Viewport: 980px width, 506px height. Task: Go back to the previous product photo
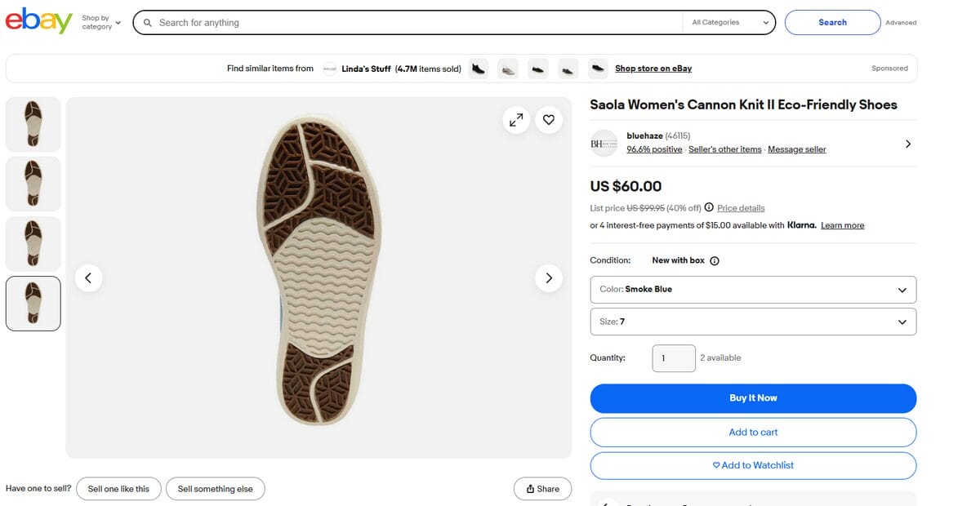pos(89,277)
